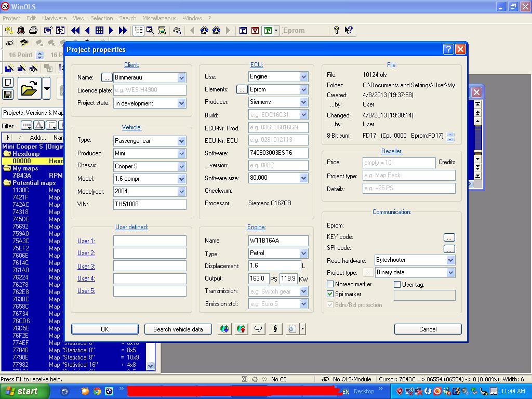This screenshot has width=532, height=399.
Task: Click the speech bubble comment icon
Action: 258,329
